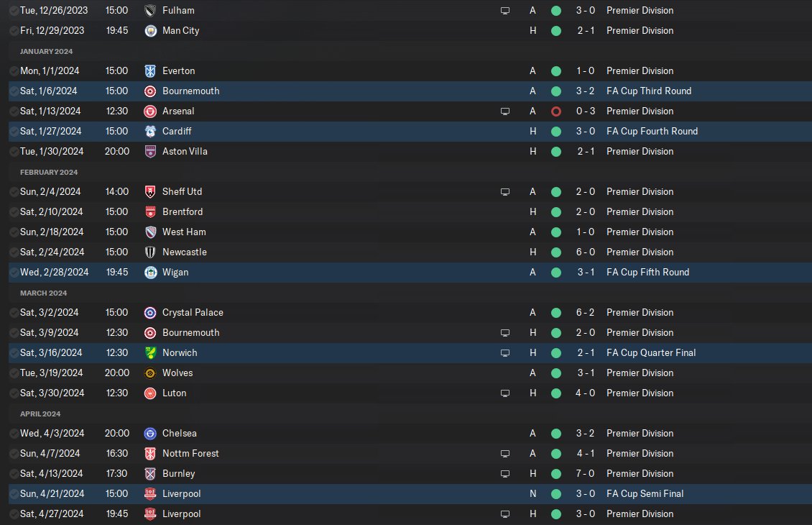Image resolution: width=812 pixels, height=525 pixels.
Task: Click the Chelsea club crest
Action: 150,434
